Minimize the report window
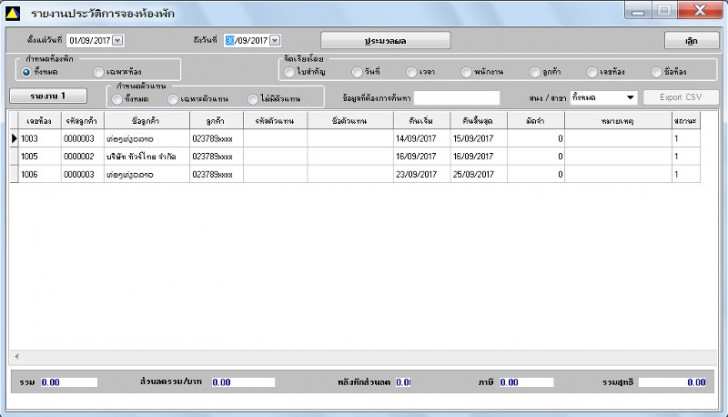Screen dimensions: 728x417 638,10
